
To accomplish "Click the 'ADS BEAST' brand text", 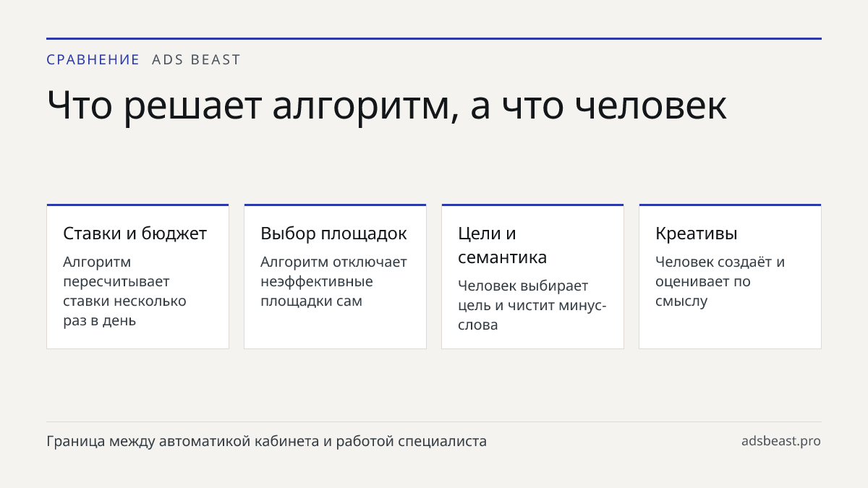I will click(x=196, y=60).
